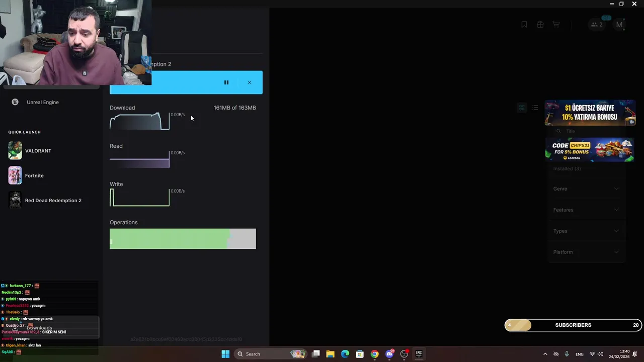The height and width of the screenshot is (362, 644).
Task: Open Google Chrome from taskbar
Action: 374,354
